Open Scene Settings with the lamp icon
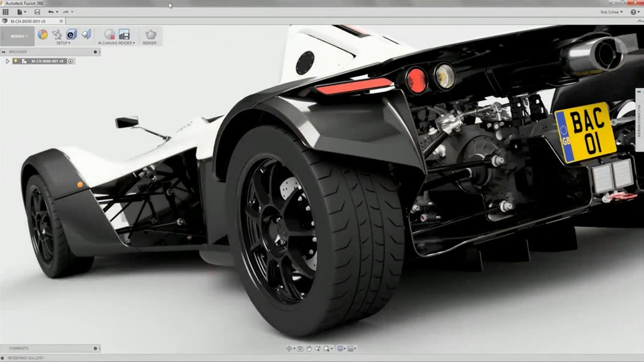The image size is (644, 362). coord(57,34)
